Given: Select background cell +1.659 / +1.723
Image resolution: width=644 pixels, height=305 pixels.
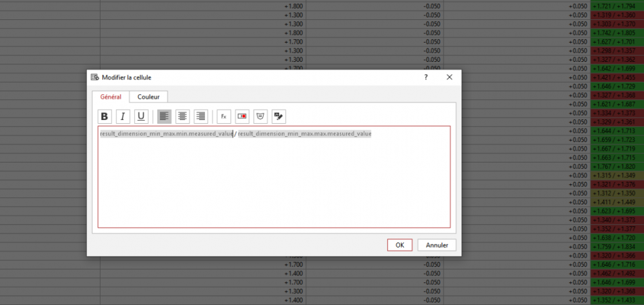Looking at the screenshot, I should 617,140.
